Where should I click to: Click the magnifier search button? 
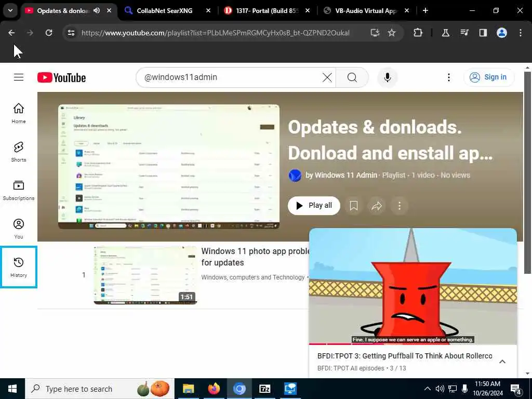point(352,77)
